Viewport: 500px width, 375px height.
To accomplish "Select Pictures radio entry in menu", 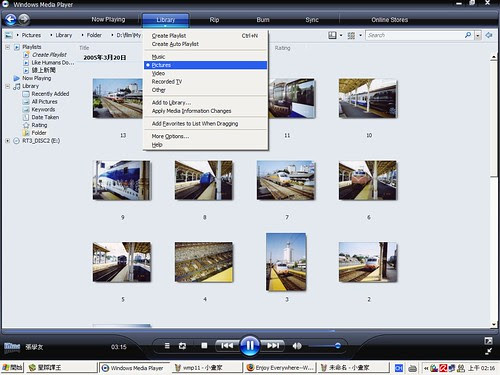I will pyautogui.click(x=205, y=65).
